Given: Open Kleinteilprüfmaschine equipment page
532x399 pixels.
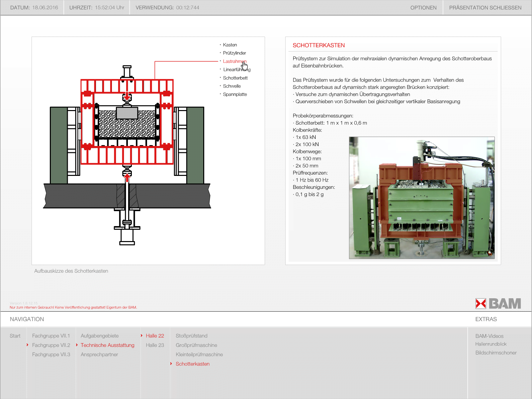Looking at the screenshot, I should click(x=199, y=354).
